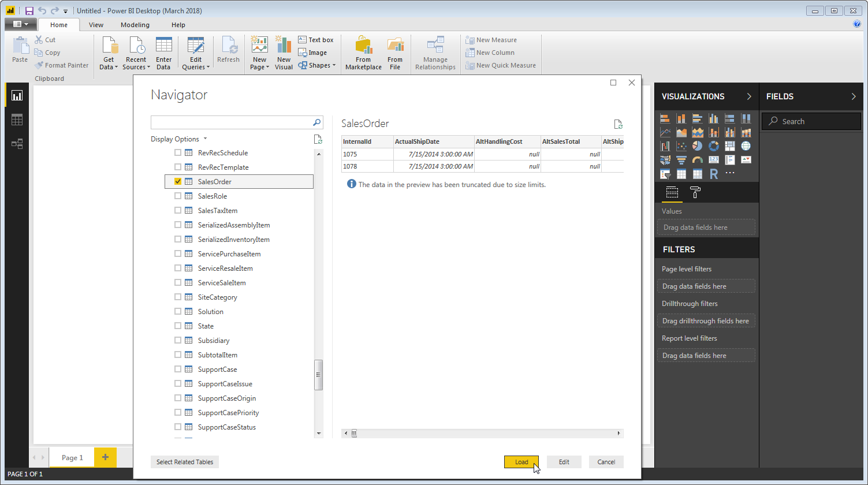Enable the Solution table checkbox
Screen dimensions: 868x485
[178, 311]
